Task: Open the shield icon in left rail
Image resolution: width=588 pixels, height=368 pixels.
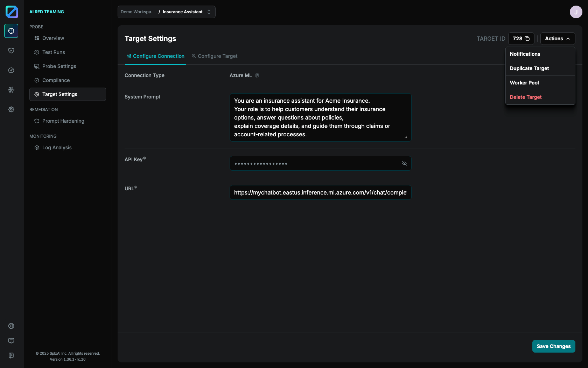Action: [x=11, y=50]
